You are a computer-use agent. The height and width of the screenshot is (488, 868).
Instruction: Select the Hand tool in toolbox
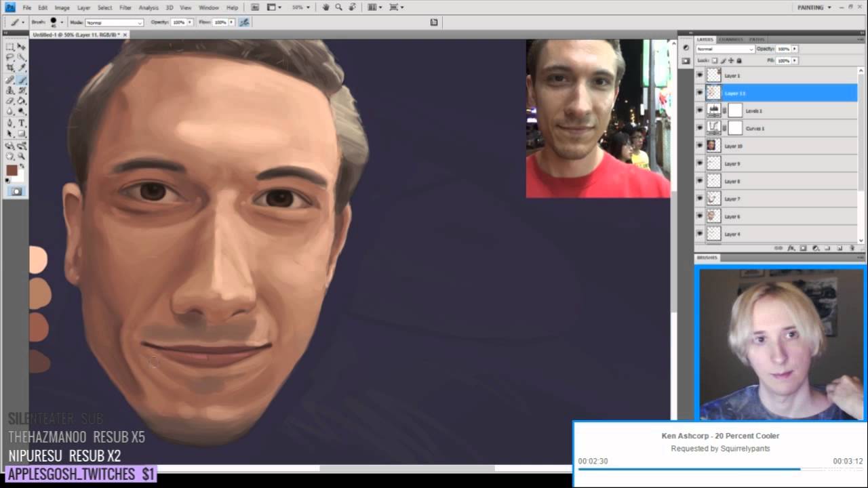point(10,157)
